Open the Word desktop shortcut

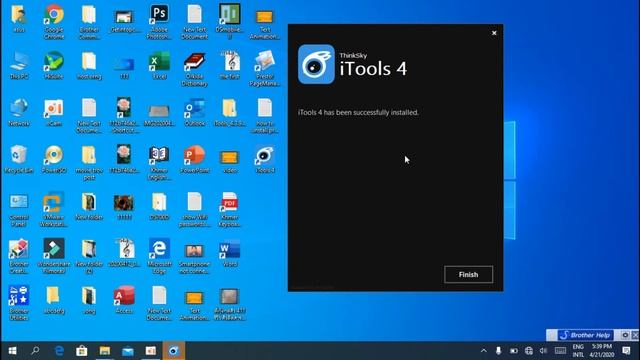(229, 253)
